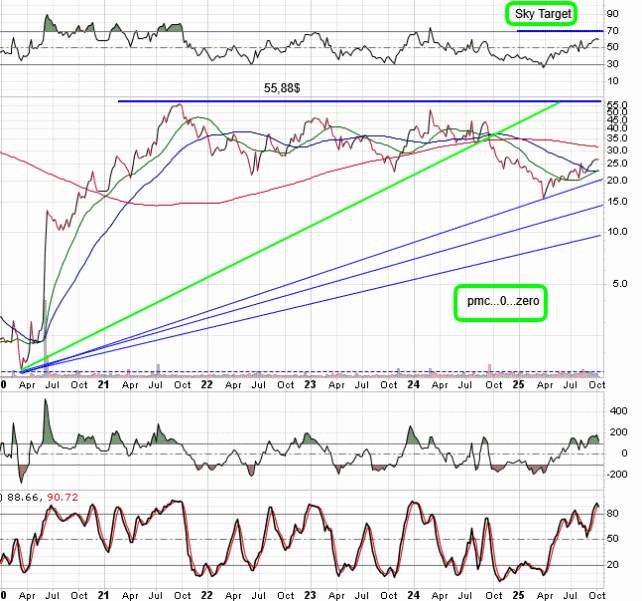642x601 pixels.
Task: Click the 400 level on the oscillator axis
Action: pyautogui.click(x=620, y=410)
